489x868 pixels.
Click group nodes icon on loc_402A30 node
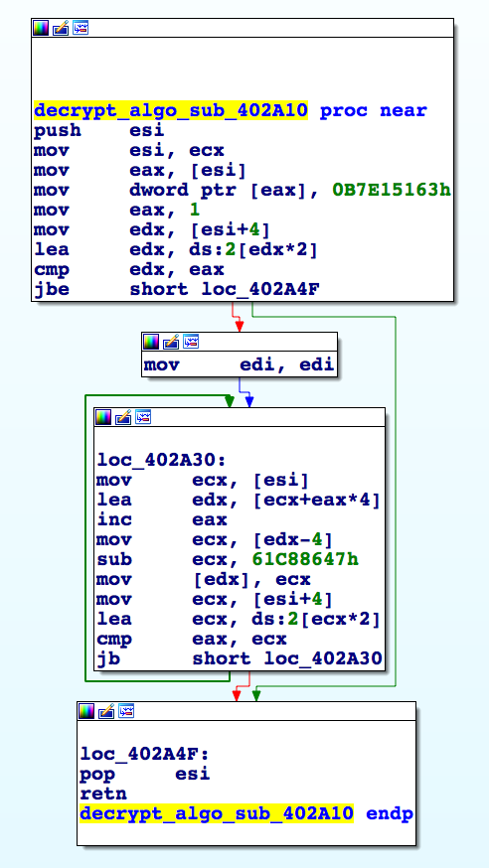click(x=143, y=417)
